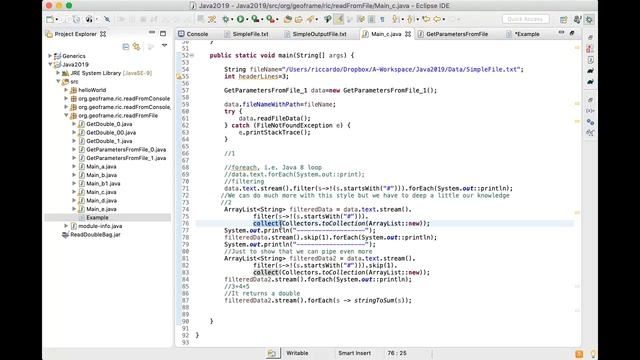The width and height of the screenshot is (640, 360).
Task: Toggle the Show Whitespace Characters pilcrow icon
Action: (382, 19)
